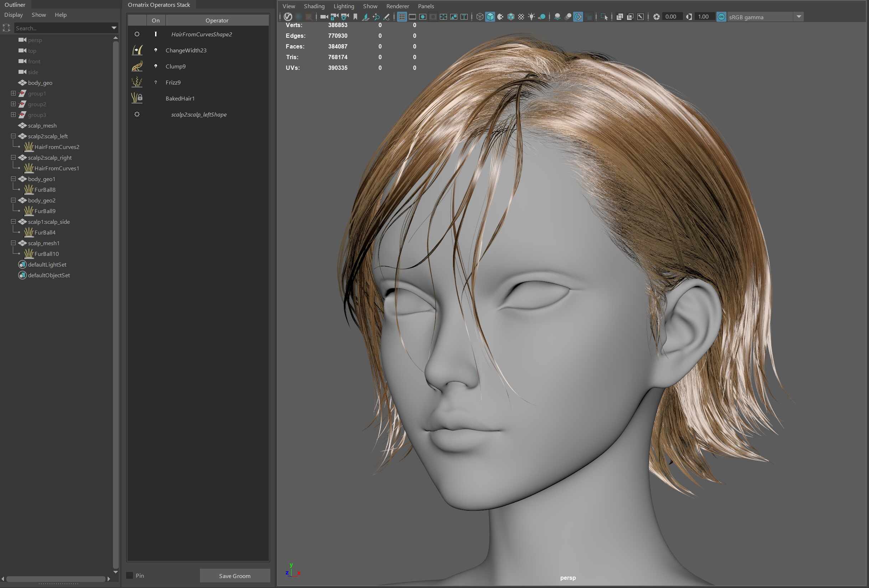Edit the Gamma value 1.00 field
869x588 pixels.
tap(704, 17)
